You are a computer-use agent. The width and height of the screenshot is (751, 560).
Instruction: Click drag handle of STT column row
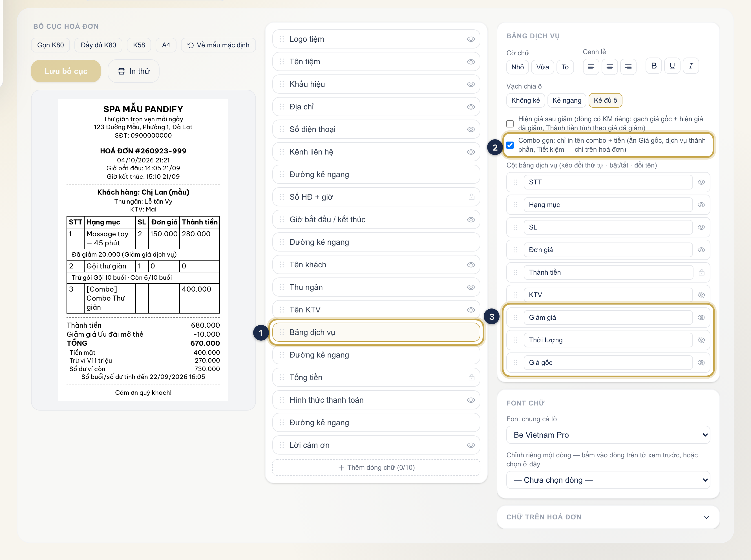tap(515, 182)
